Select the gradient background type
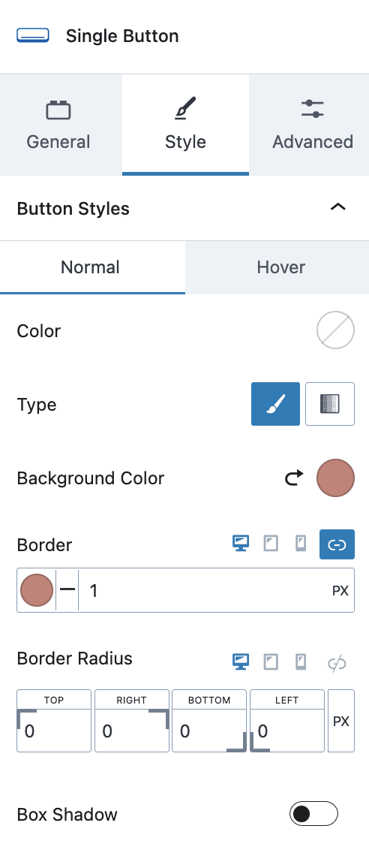 tap(330, 404)
